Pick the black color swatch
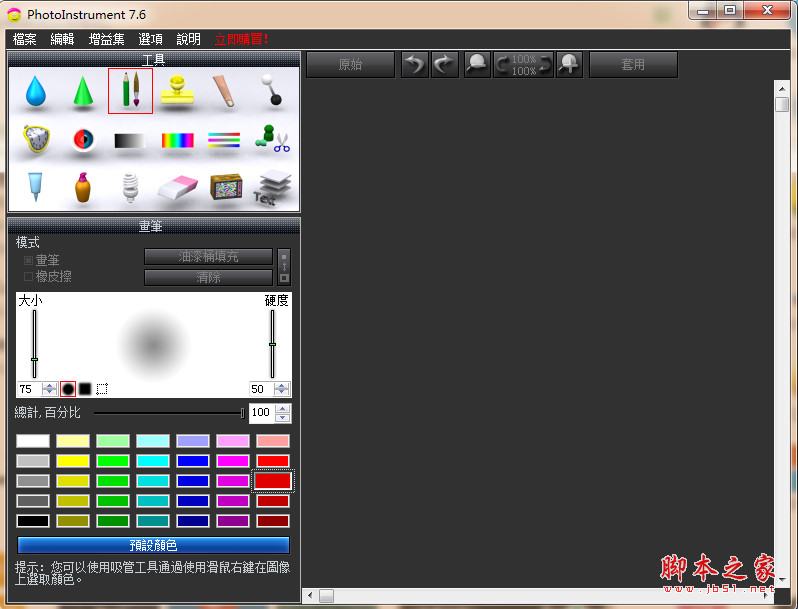This screenshot has height=609, width=798. click(33, 521)
